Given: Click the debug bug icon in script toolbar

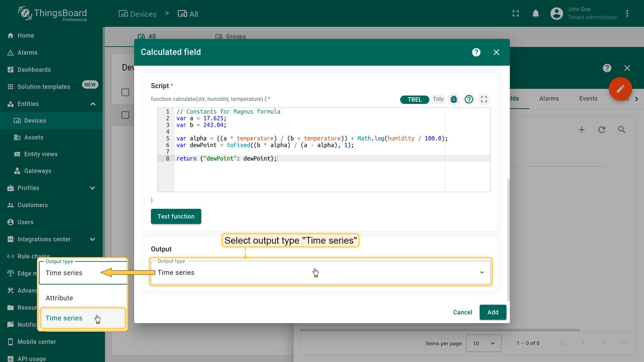Looking at the screenshot, I should point(454,99).
